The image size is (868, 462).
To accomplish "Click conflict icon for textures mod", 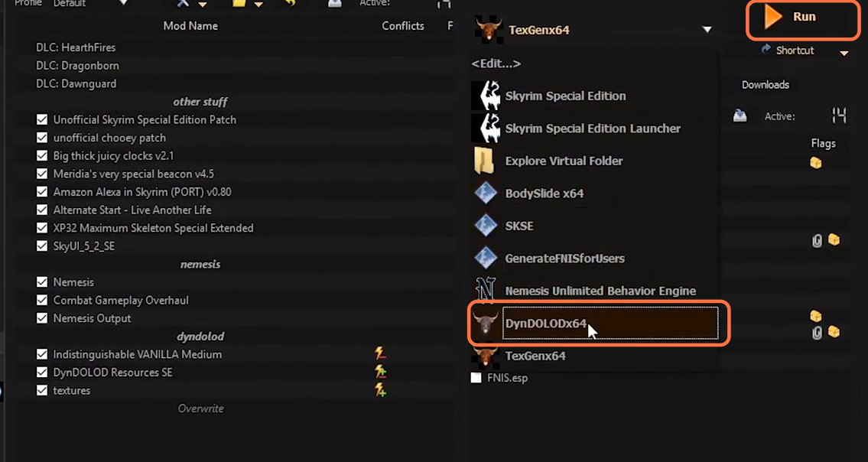I will pos(380,390).
